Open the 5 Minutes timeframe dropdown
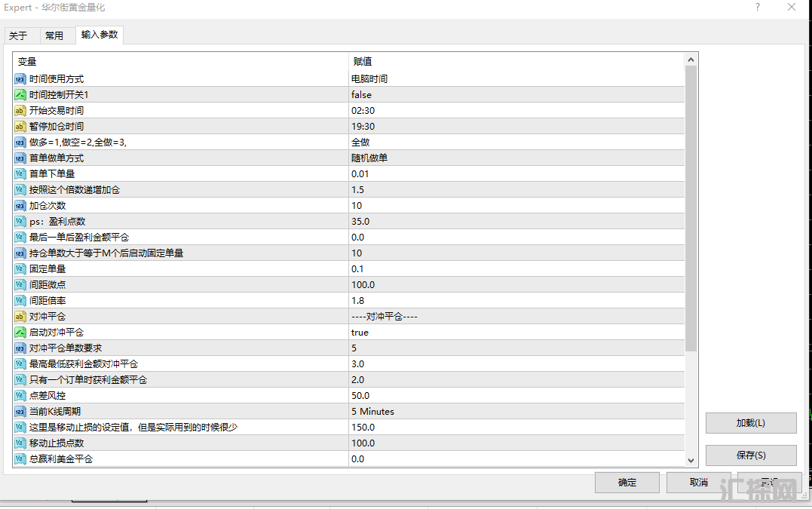The width and height of the screenshot is (812, 509). coord(372,412)
